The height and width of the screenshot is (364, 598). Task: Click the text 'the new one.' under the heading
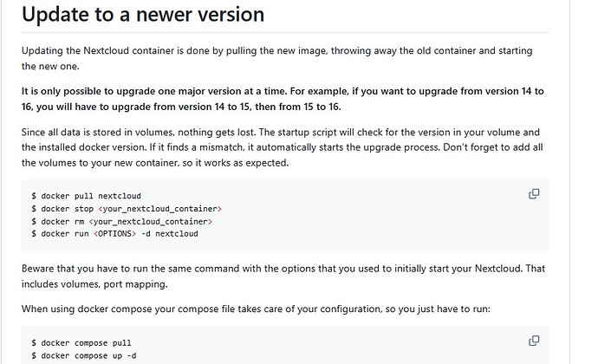[x=50, y=67]
